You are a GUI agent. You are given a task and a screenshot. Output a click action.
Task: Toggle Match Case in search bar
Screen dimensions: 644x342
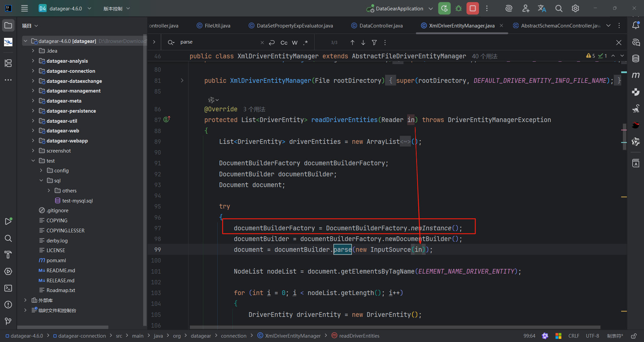(284, 43)
